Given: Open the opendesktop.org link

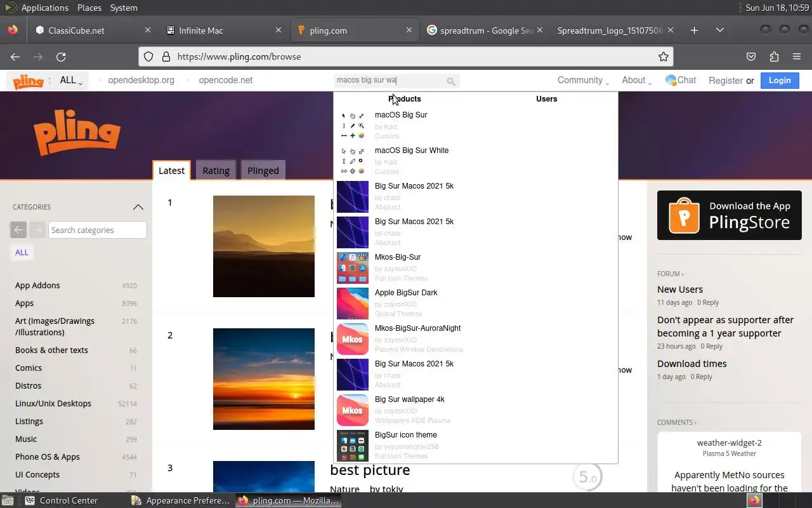Looking at the screenshot, I should (x=141, y=80).
